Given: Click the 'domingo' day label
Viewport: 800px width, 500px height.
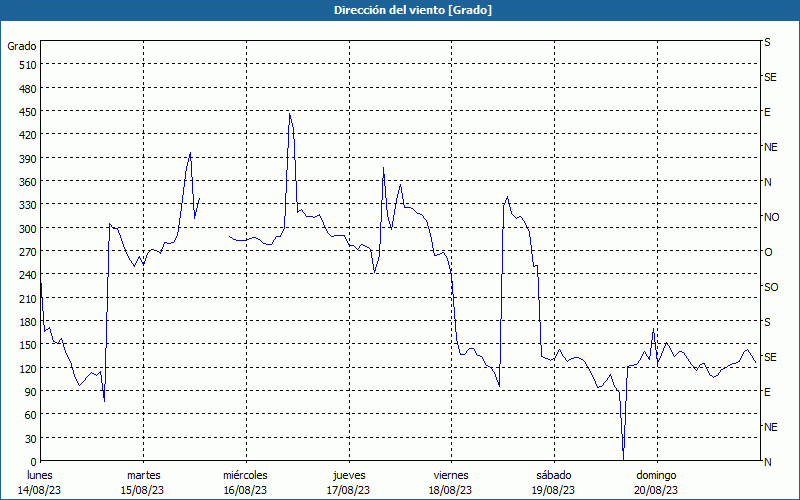Looking at the screenshot, I should click(x=656, y=475).
